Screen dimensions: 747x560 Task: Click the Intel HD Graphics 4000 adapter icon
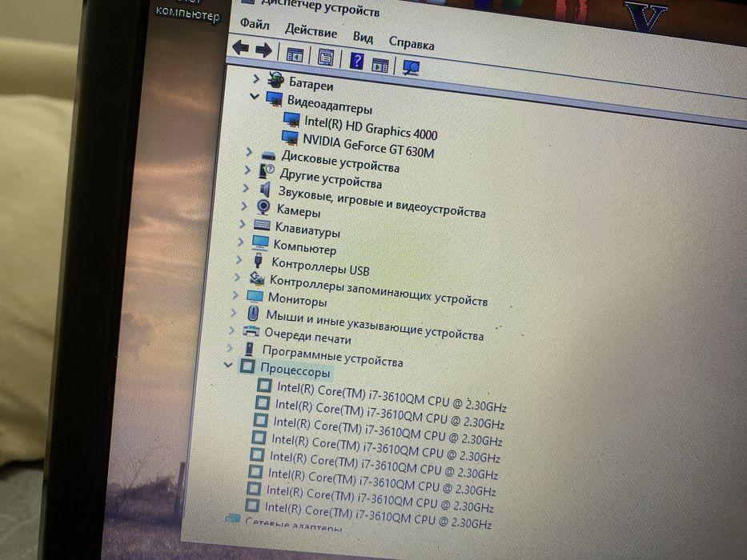click(x=291, y=119)
